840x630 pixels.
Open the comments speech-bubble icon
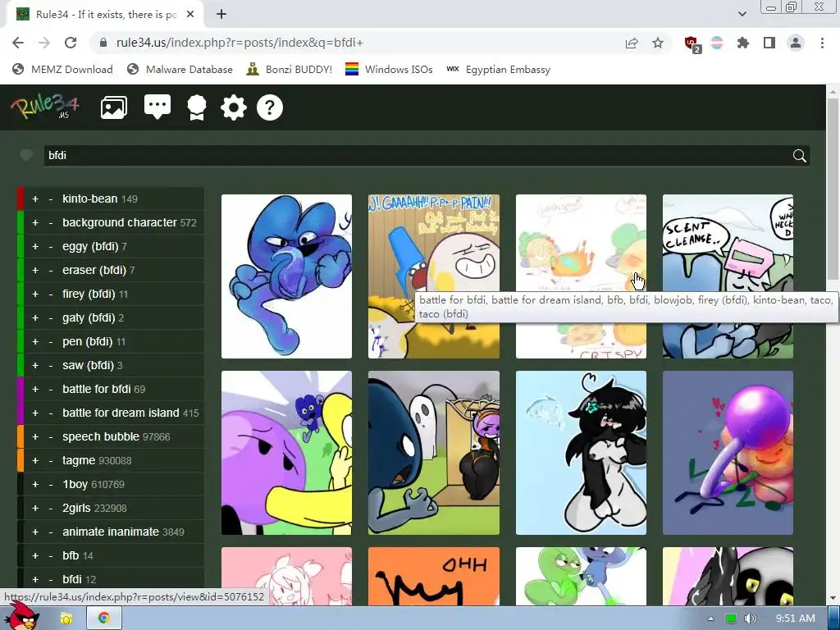pos(157,107)
